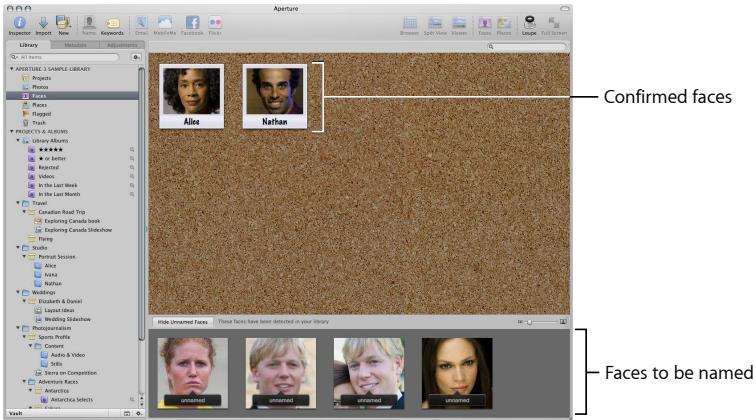This screenshot has height=420, width=756.
Task: Click the search icon beside the Rejected album
Action: [132, 167]
